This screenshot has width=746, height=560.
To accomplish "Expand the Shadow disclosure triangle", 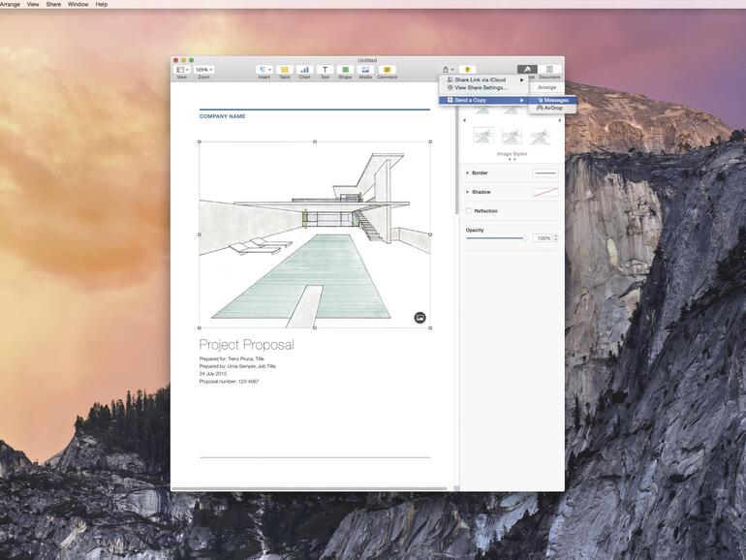I will pos(468,192).
